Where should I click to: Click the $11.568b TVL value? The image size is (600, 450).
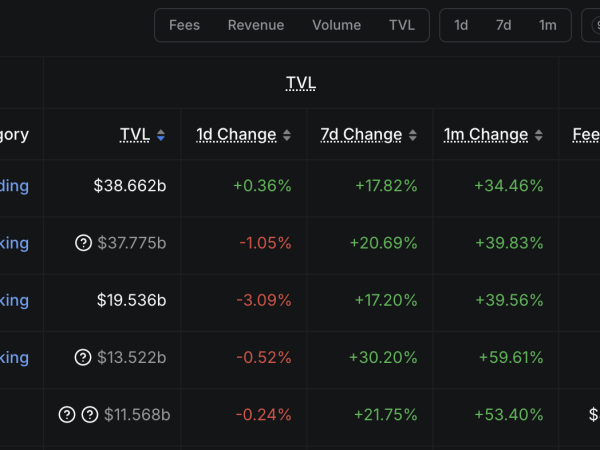pos(137,415)
